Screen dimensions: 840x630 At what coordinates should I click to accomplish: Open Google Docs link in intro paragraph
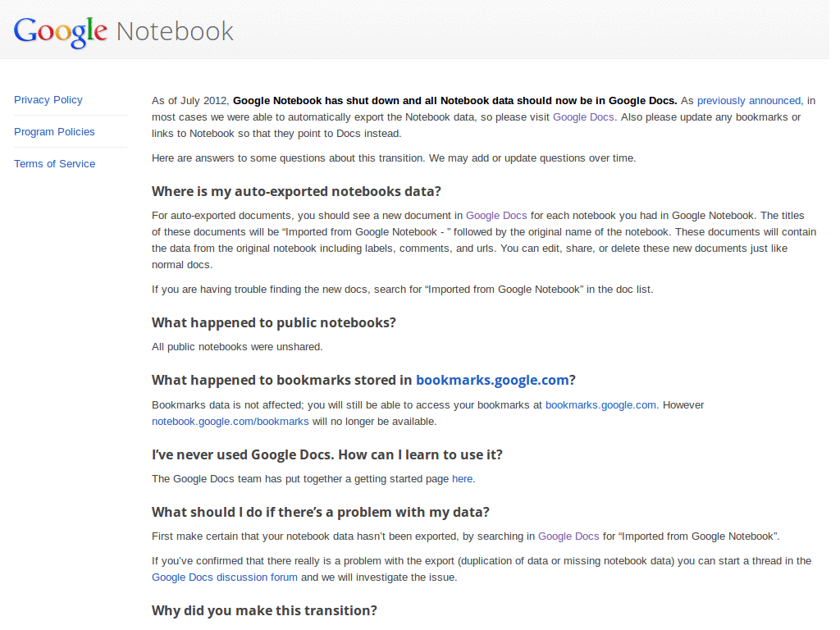(x=583, y=116)
